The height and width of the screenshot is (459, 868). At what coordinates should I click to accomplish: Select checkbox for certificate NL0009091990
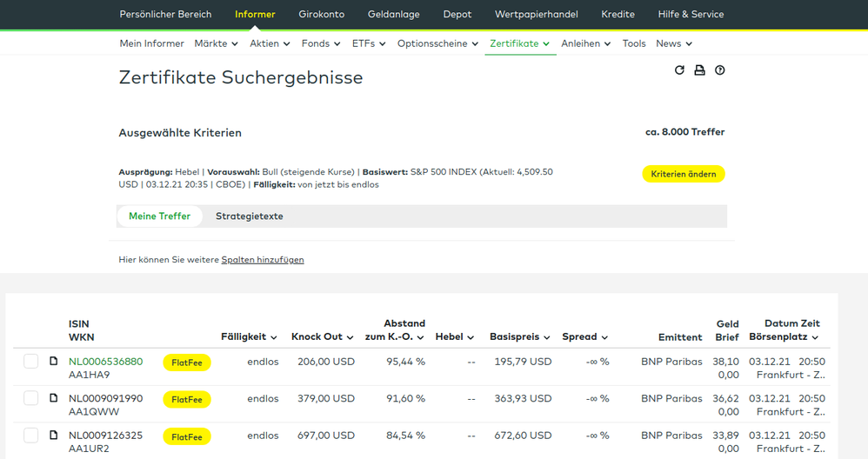point(30,399)
